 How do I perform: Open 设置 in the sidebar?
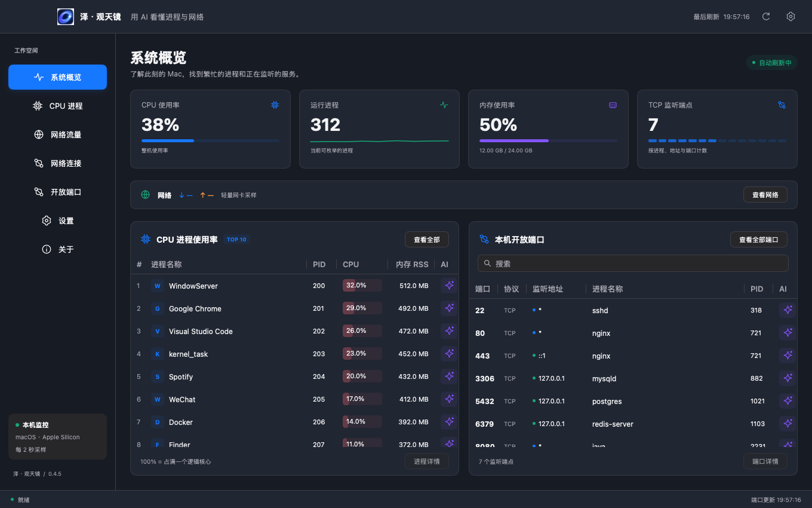tap(57, 221)
